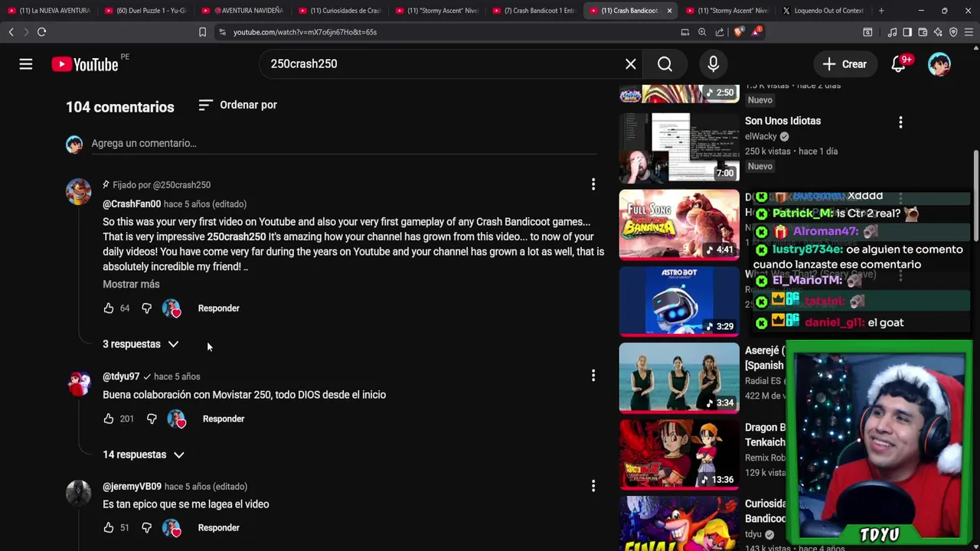Viewport: 980px width, 551px height.
Task: Start voice search with the microphone
Action: click(713, 64)
